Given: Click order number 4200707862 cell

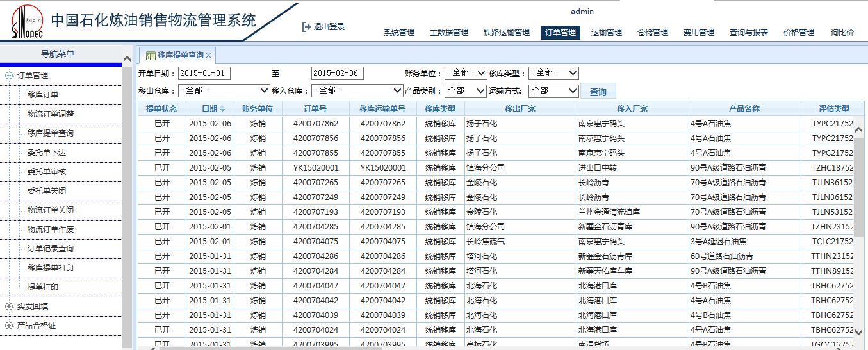Looking at the screenshot, I should coord(316,124).
